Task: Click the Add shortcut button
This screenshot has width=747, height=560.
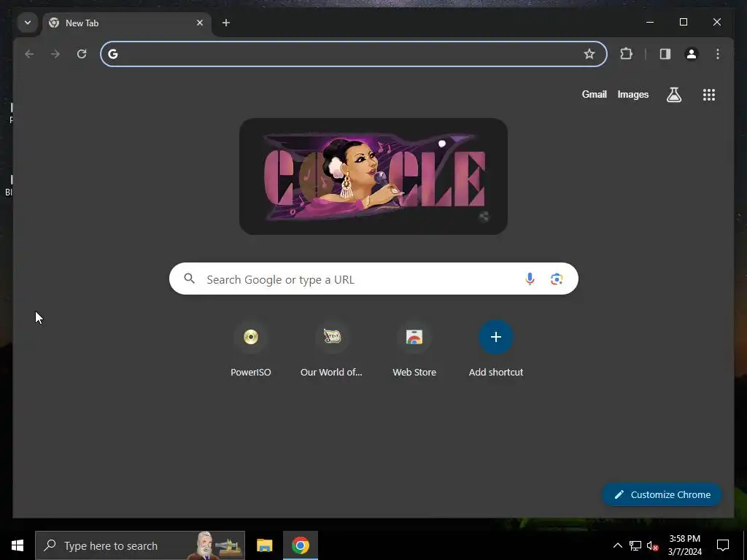Action: click(496, 349)
